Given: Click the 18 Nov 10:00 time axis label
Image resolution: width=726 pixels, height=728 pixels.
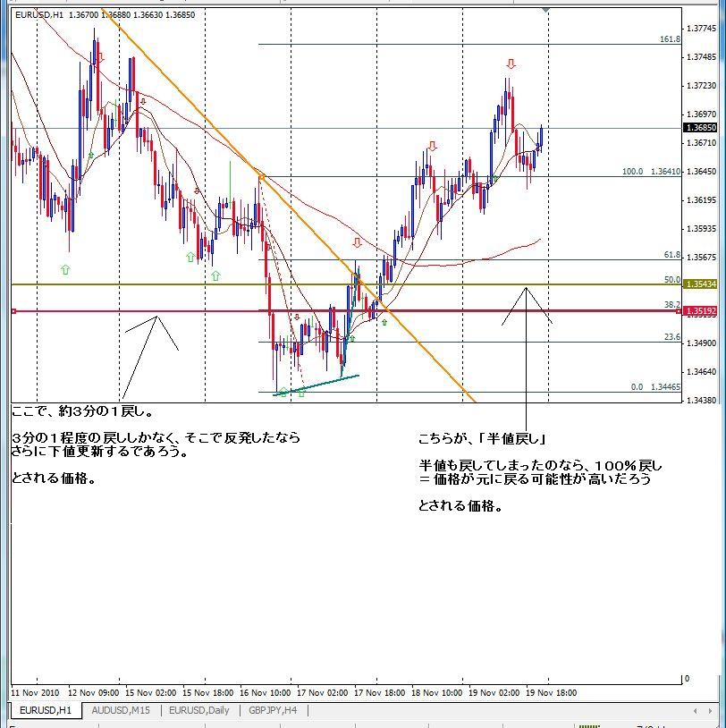Looking at the screenshot, I should click(x=437, y=692).
